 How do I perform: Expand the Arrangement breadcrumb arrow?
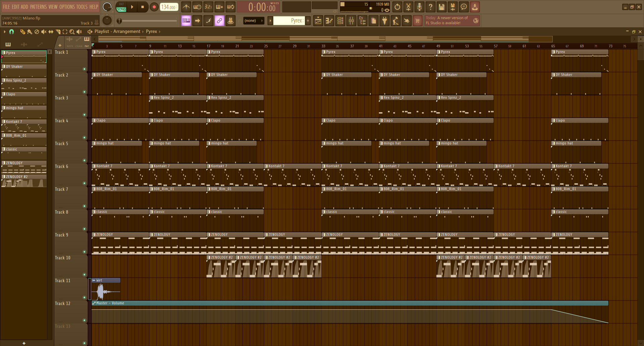pyautogui.click(x=143, y=32)
